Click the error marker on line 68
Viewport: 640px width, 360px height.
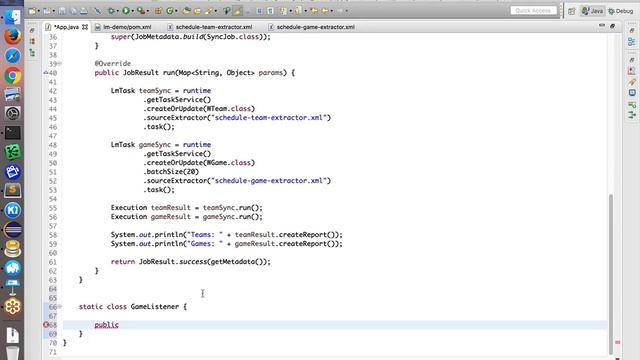[x=46, y=325]
